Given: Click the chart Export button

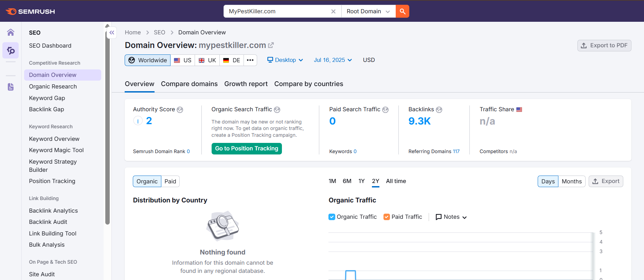Looking at the screenshot, I should coord(606,181).
